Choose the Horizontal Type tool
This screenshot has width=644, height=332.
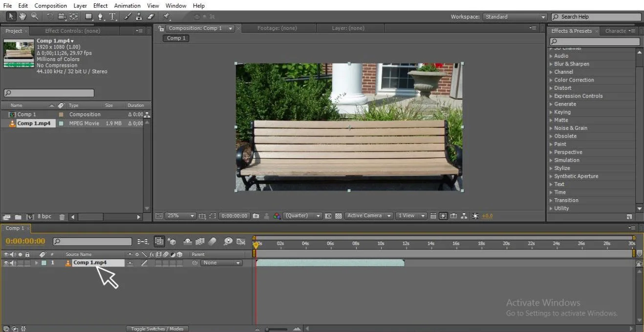(112, 17)
